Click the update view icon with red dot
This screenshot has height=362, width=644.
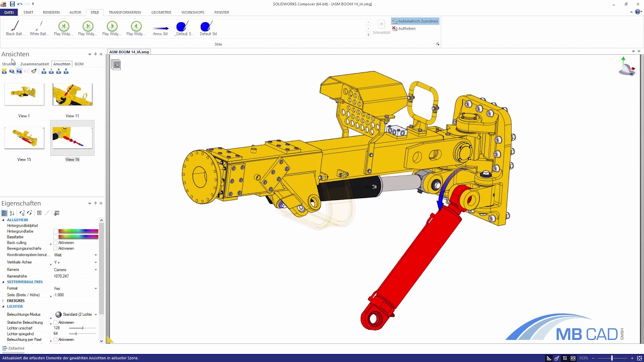pyautogui.click(x=19, y=71)
